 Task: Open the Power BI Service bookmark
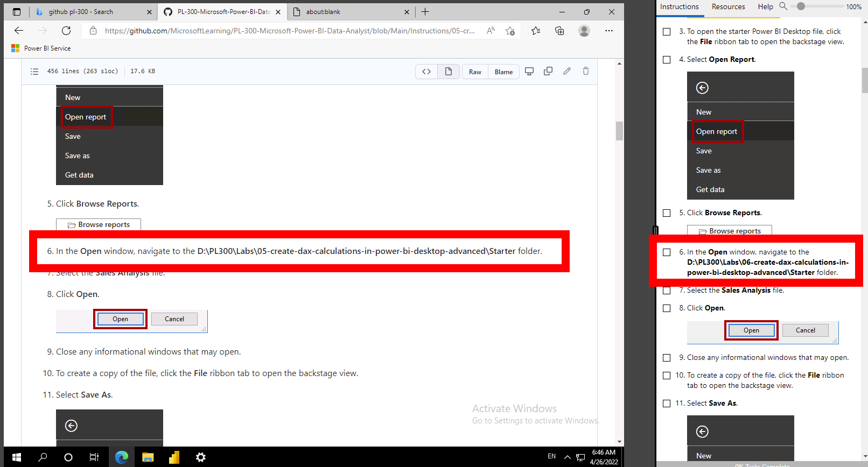[x=41, y=48]
